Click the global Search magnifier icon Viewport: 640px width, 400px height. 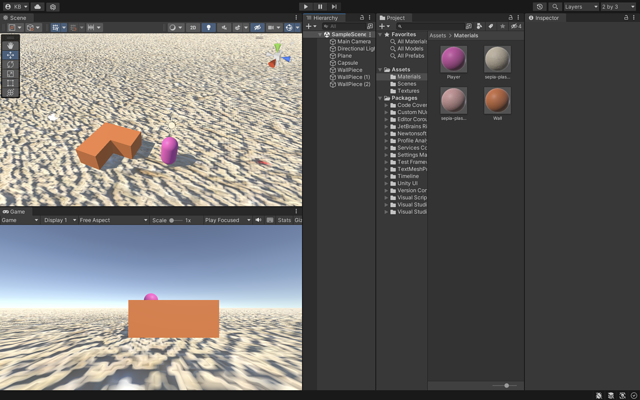click(555, 7)
